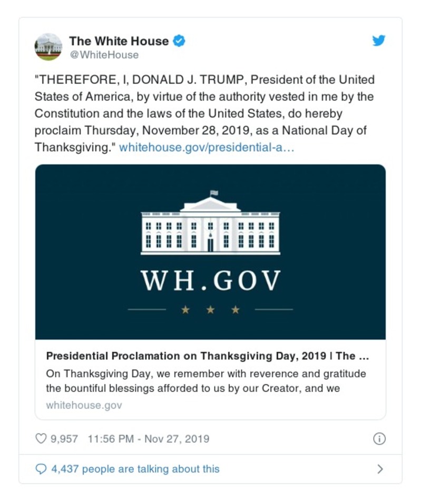The width and height of the screenshot is (421, 504).
Task: Click The White House display name
Action: click(x=119, y=40)
